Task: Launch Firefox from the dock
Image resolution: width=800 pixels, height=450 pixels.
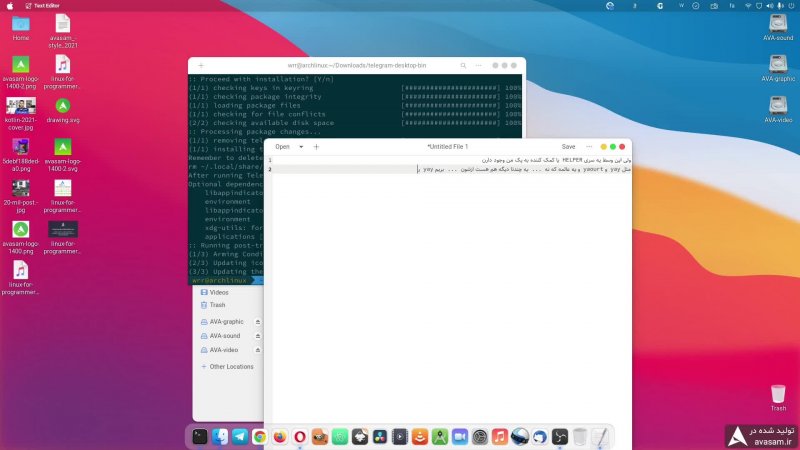Action: tap(280, 437)
